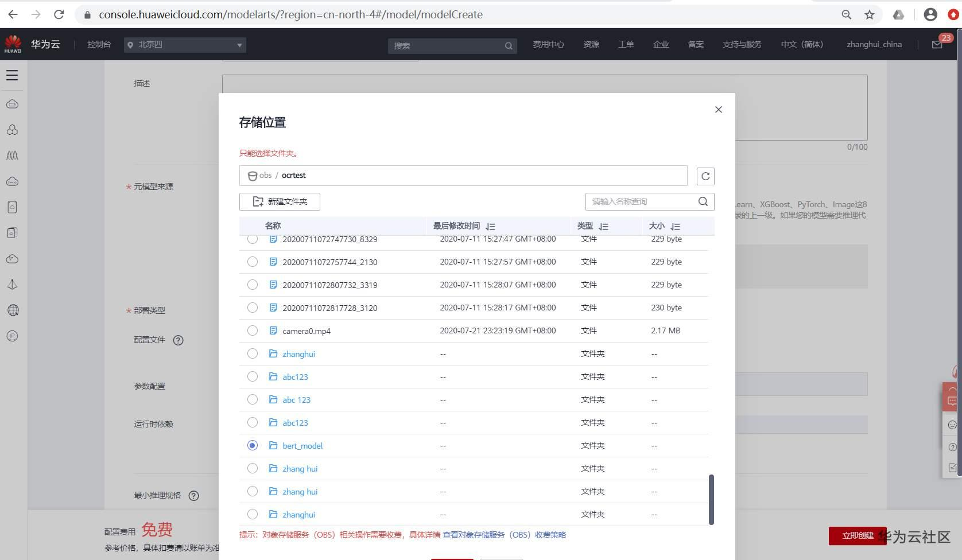Click the IP icon in the left sidebar

12,336
